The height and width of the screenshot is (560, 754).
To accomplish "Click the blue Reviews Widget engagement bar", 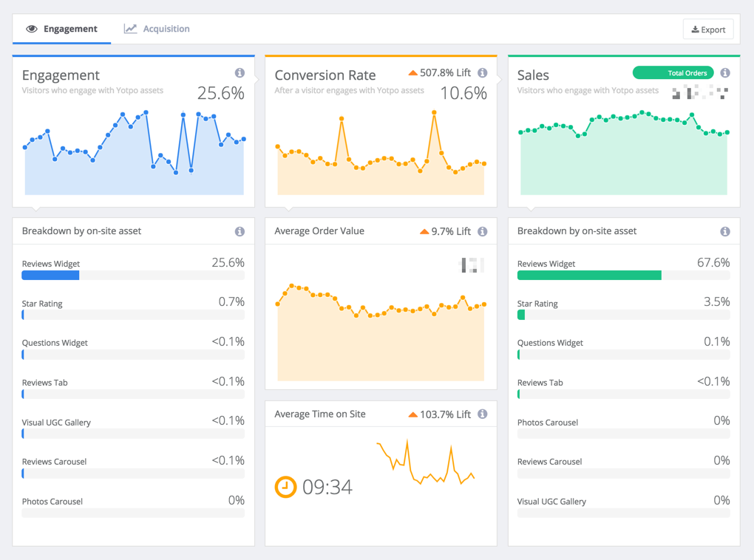I will [x=50, y=276].
